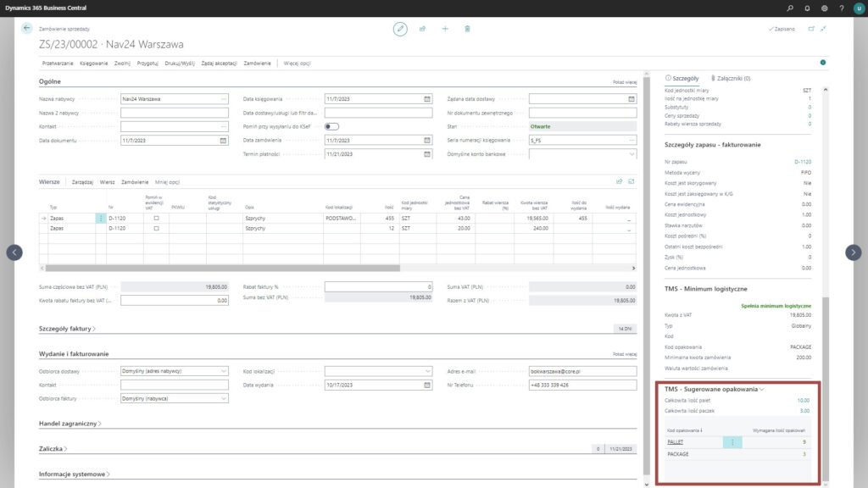
Task: Open Przygotuj menu
Action: [x=147, y=64]
